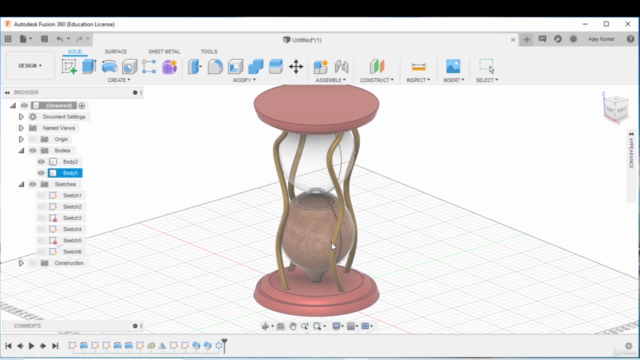Select the Revolve tool
The image size is (640, 360).
point(109,66)
